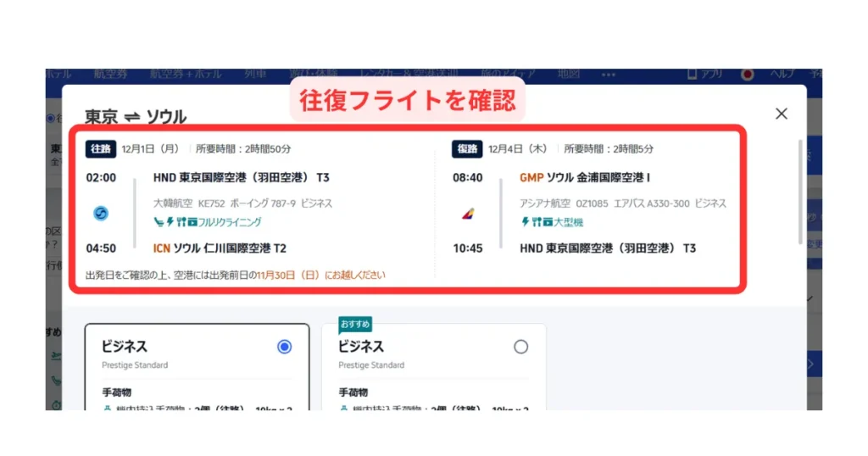The image size is (868, 456).
Task: Click the フルリクライニング amenity label
Action: tap(231, 222)
